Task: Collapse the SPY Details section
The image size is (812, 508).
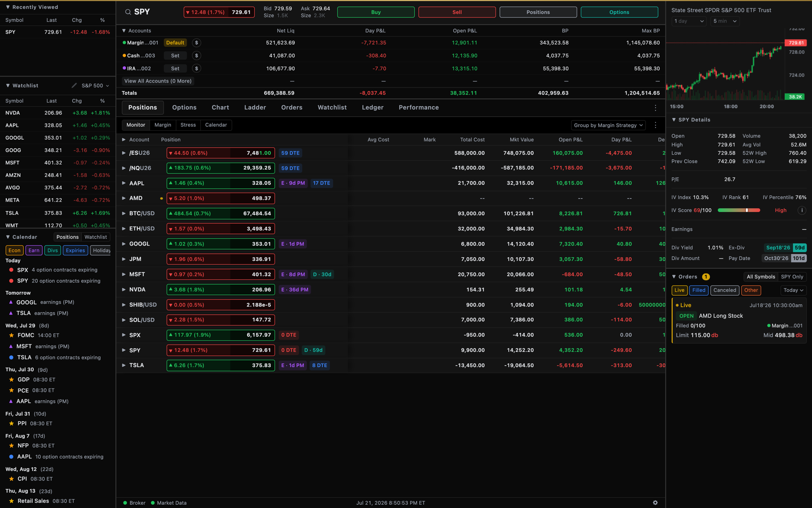Action: click(x=674, y=120)
